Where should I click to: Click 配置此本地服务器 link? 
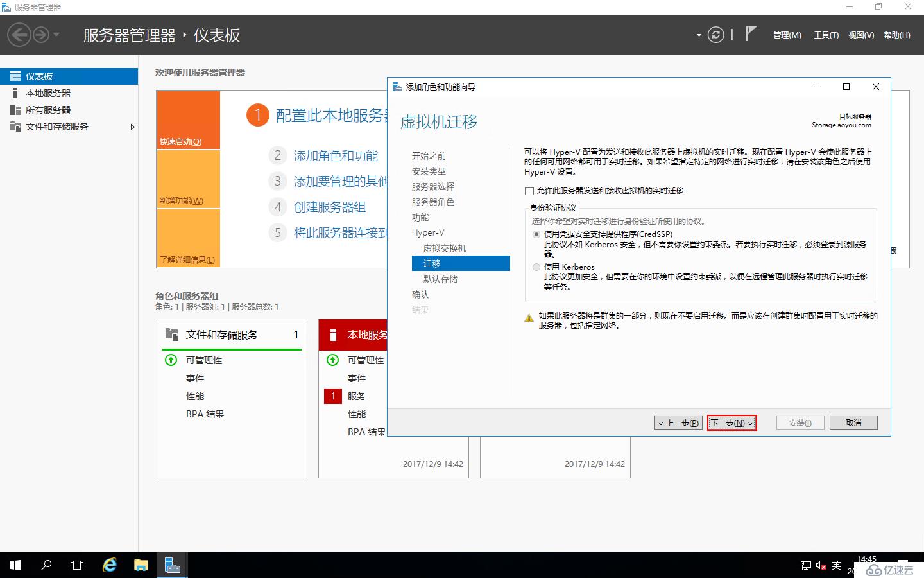click(332, 116)
